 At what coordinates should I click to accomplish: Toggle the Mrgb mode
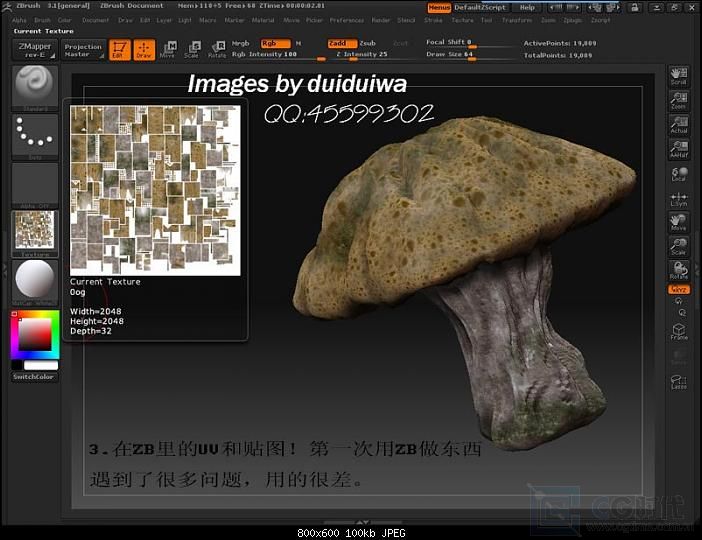[x=241, y=43]
